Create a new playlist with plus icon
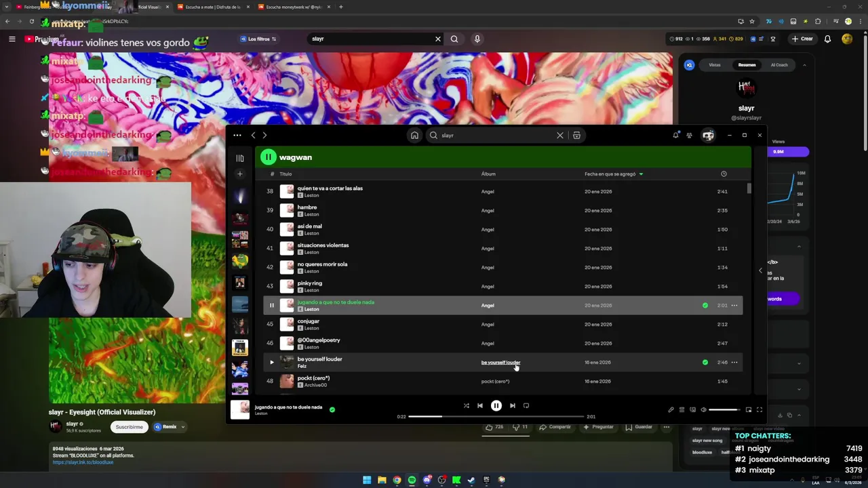 pos(239,174)
